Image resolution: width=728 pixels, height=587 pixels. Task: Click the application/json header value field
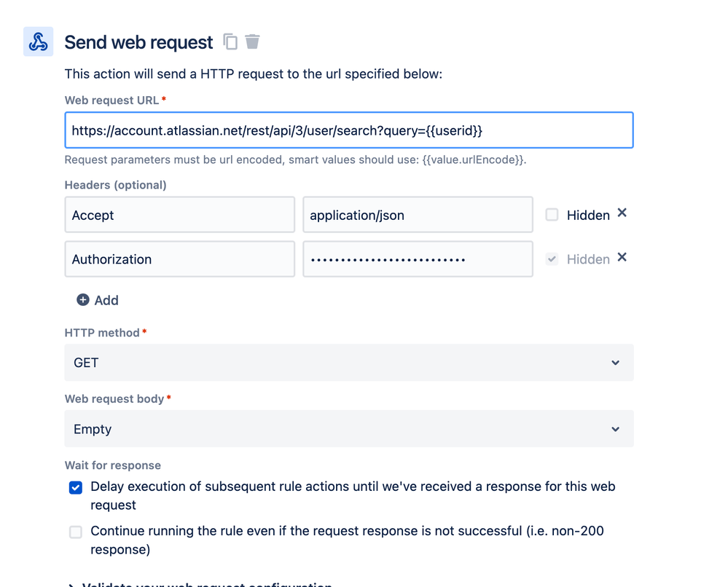418,215
